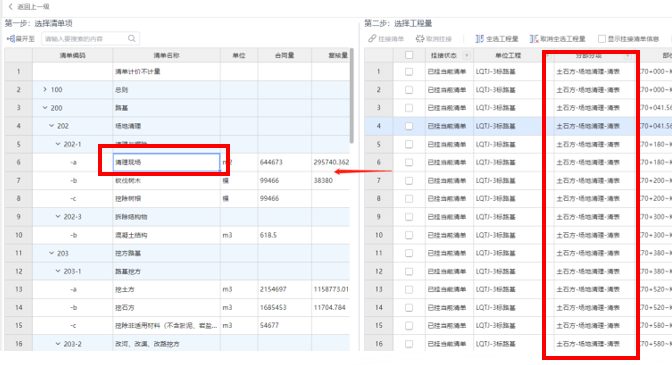Expand the 100 总则 tree node
The height and width of the screenshot is (365, 672).
pyautogui.click(x=45, y=90)
